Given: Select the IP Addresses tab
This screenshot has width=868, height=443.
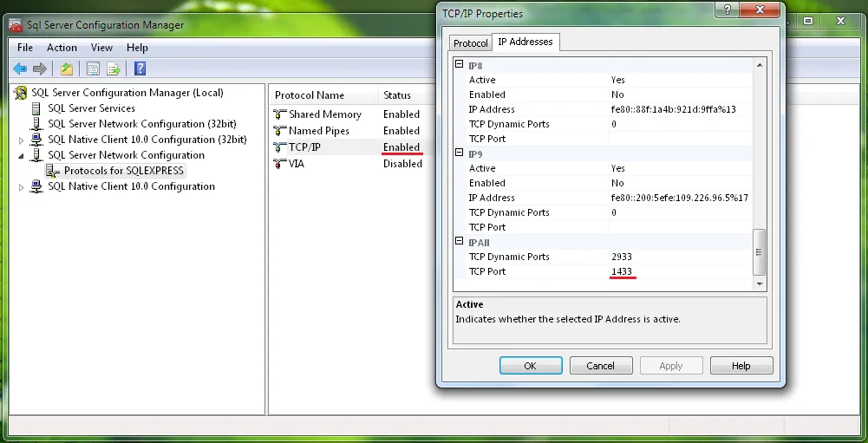Looking at the screenshot, I should 525,42.
